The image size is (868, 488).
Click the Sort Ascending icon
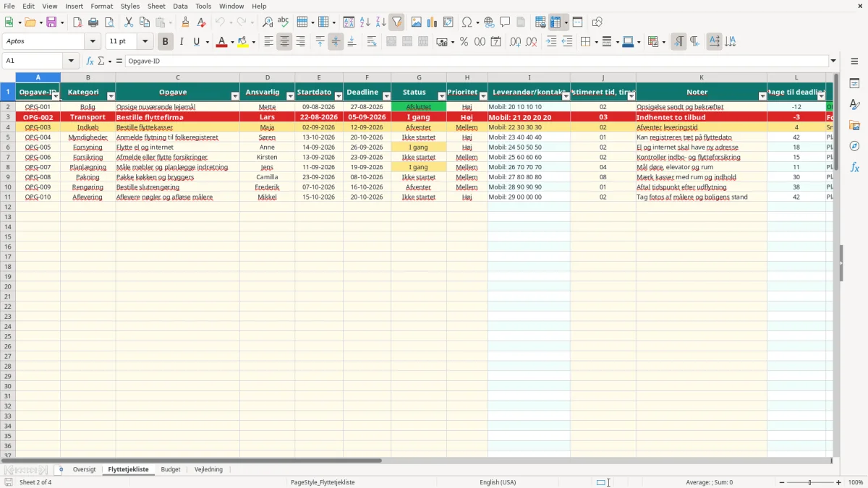coord(365,22)
